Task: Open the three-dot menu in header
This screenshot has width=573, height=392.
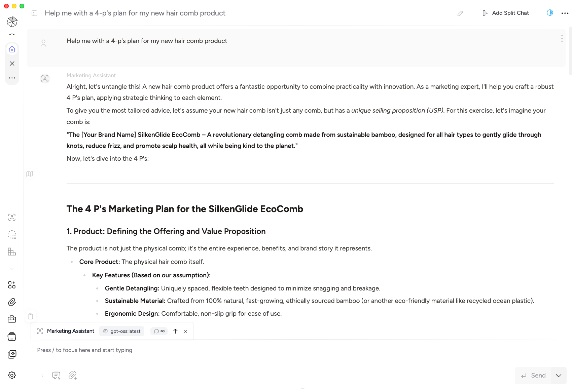Action: pyautogui.click(x=565, y=13)
